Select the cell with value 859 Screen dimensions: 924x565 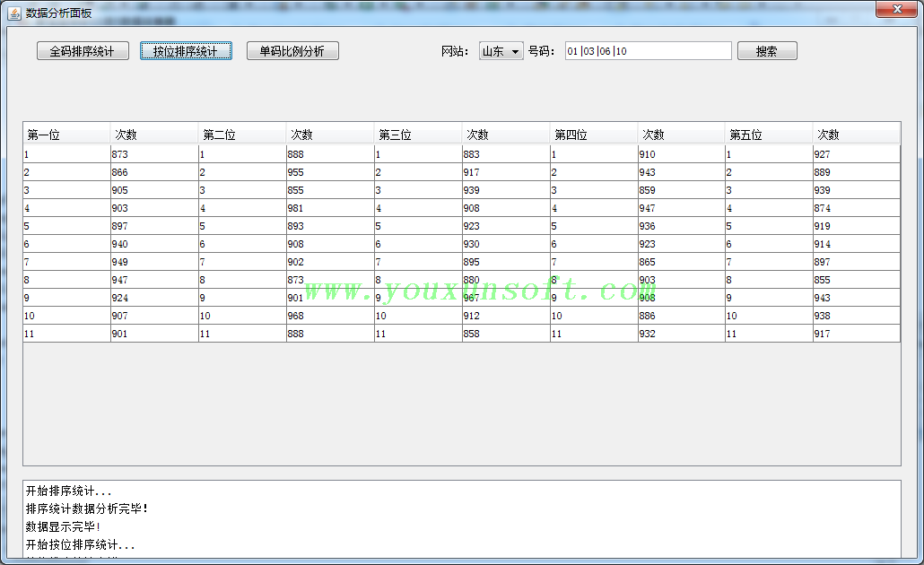coord(681,190)
